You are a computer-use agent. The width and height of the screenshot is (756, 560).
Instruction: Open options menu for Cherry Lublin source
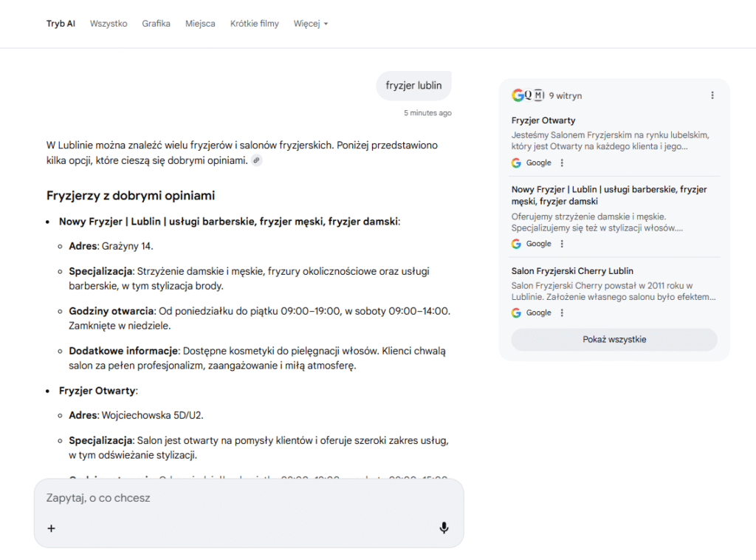(562, 313)
